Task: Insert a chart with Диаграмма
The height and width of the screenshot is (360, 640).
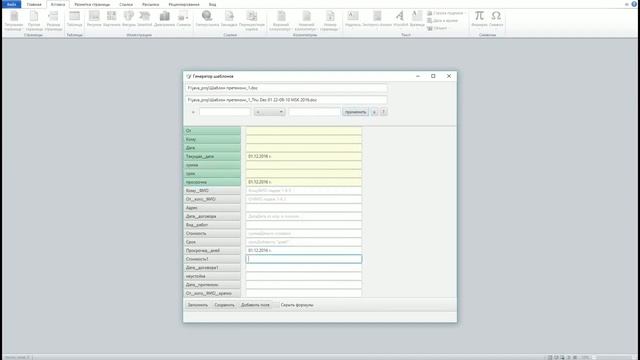Action: [x=164, y=19]
